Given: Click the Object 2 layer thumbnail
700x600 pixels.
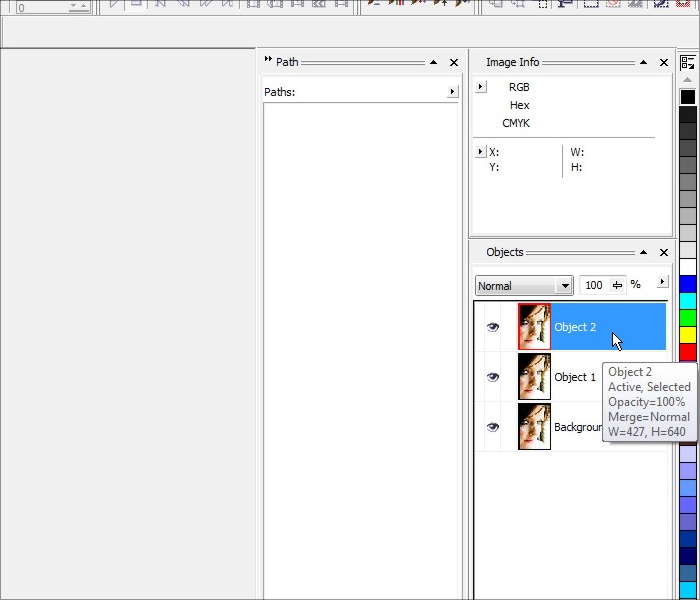Looking at the screenshot, I should [534, 327].
